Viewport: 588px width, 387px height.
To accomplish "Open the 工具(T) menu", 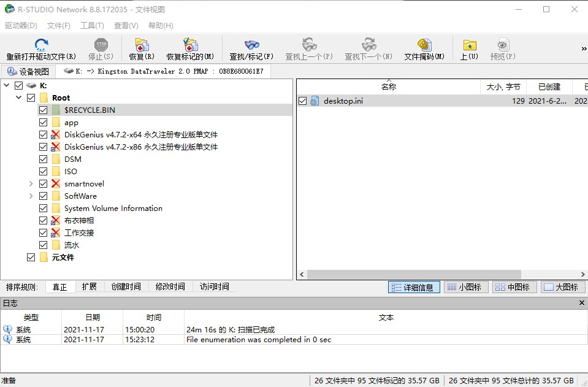I will [x=91, y=25].
